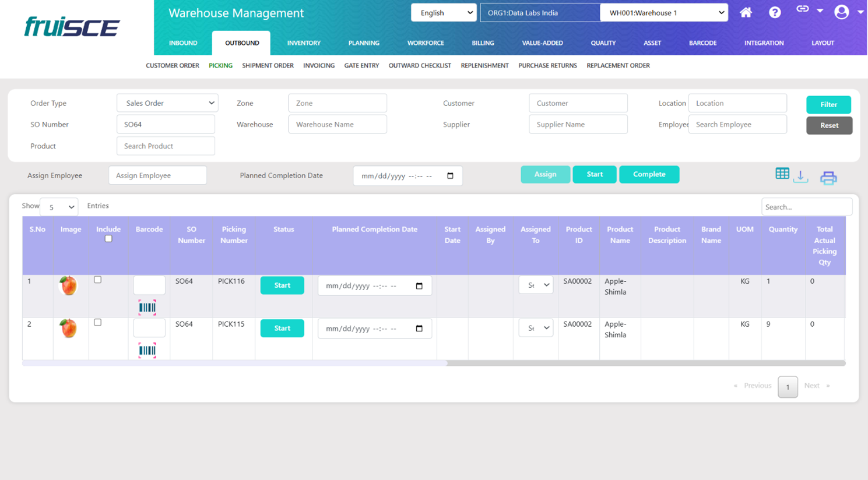Toggle the Include header checkbox
The height and width of the screenshot is (480, 868).
tap(108, 239)
